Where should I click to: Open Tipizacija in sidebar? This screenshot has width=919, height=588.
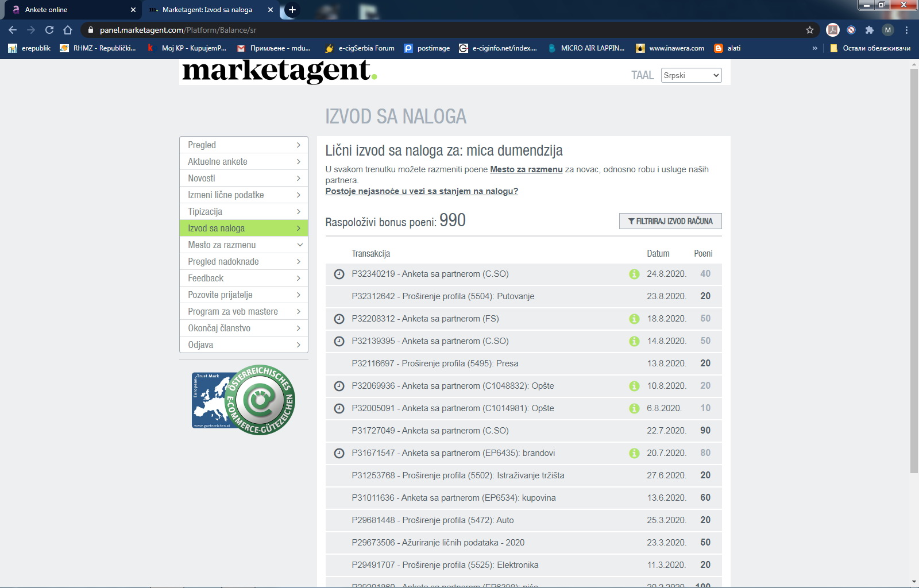244,211
